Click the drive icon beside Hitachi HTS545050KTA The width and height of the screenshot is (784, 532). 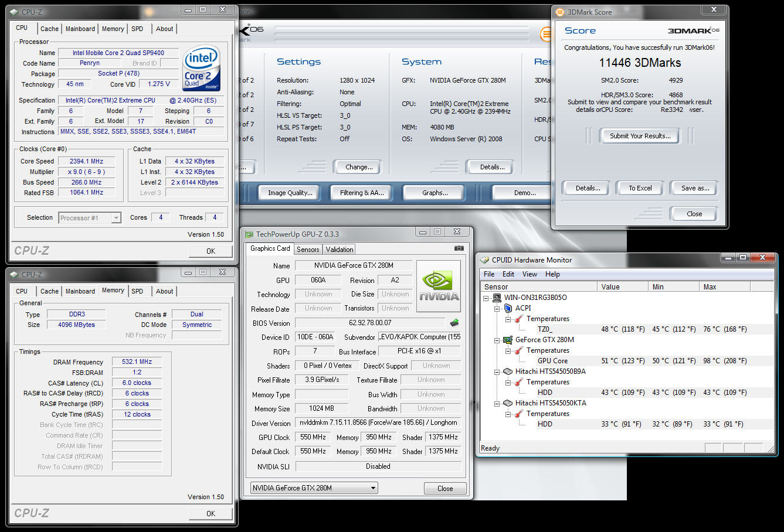tap(508, 403)
